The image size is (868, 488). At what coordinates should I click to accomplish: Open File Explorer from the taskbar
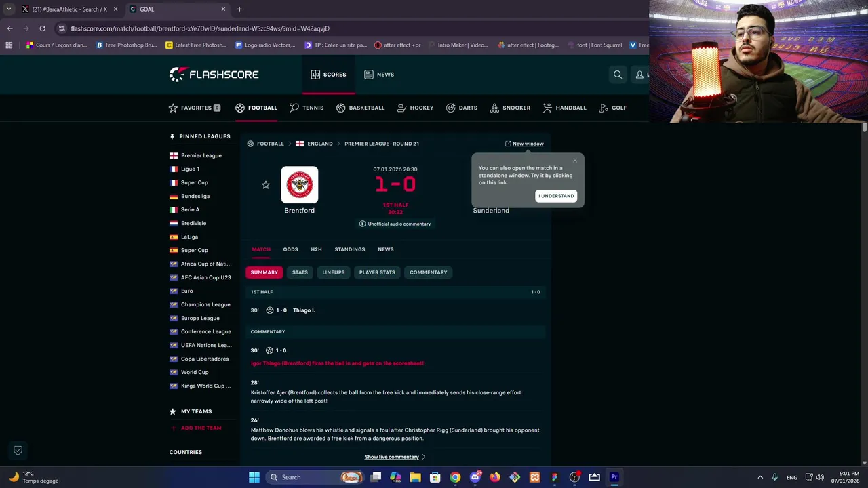[x=415, y=477]
